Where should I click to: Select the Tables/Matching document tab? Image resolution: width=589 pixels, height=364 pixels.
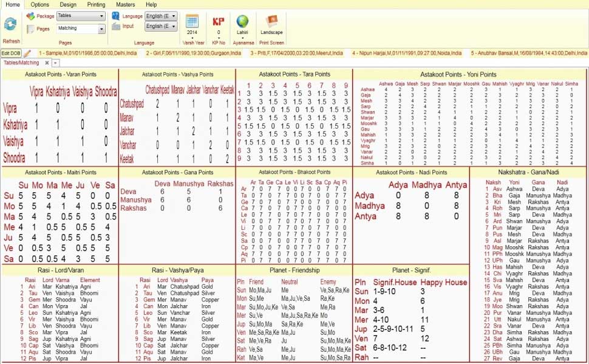(x=21, y=62)
